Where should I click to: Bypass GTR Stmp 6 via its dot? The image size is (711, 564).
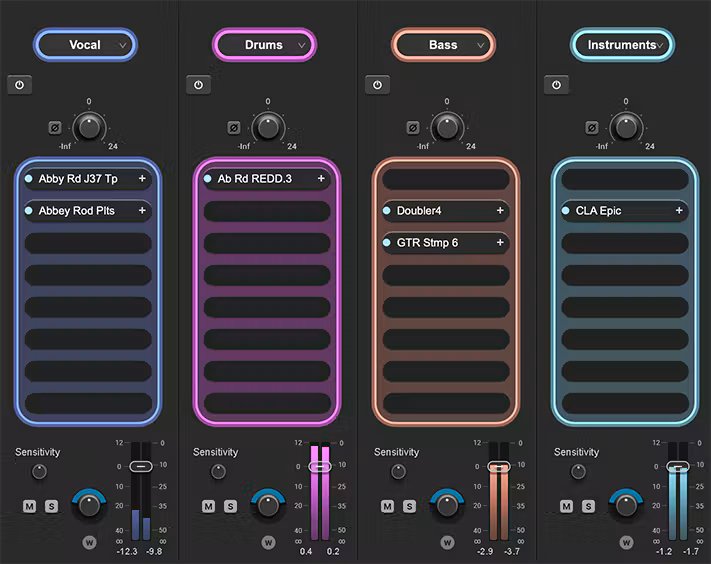coord(386,243)
